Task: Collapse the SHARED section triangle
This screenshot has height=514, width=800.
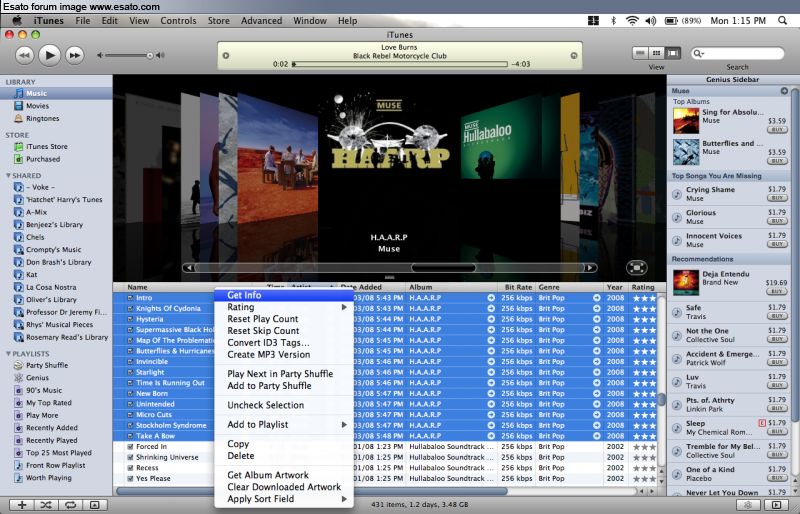Action: click(8, 176)
